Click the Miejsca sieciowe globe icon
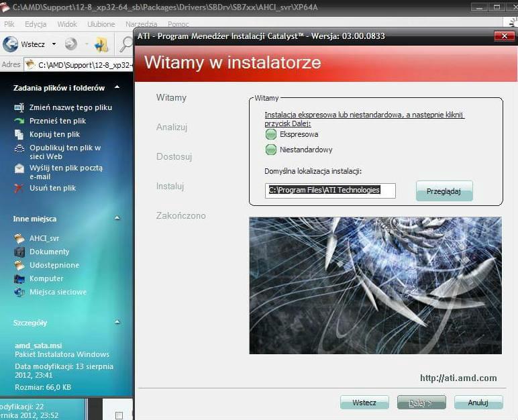The width and height of the screenshot is (518, 420). pos(19,292)
